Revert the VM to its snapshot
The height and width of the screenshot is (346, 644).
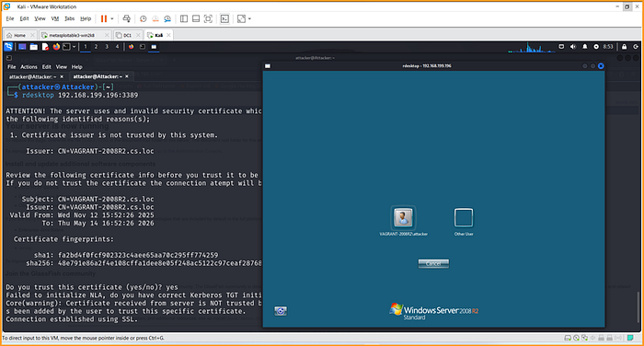pyautogui.click(x=155, y=19)
